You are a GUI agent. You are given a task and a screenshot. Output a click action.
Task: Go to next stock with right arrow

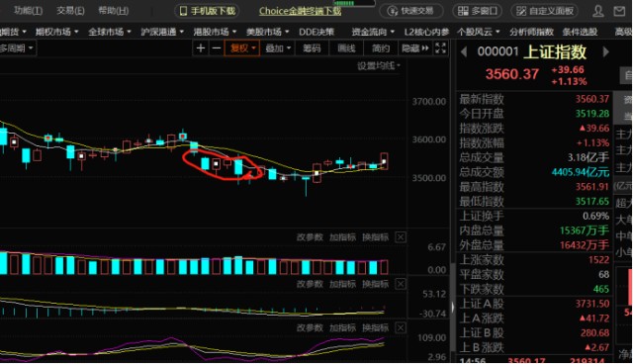[x=605, y=51]
